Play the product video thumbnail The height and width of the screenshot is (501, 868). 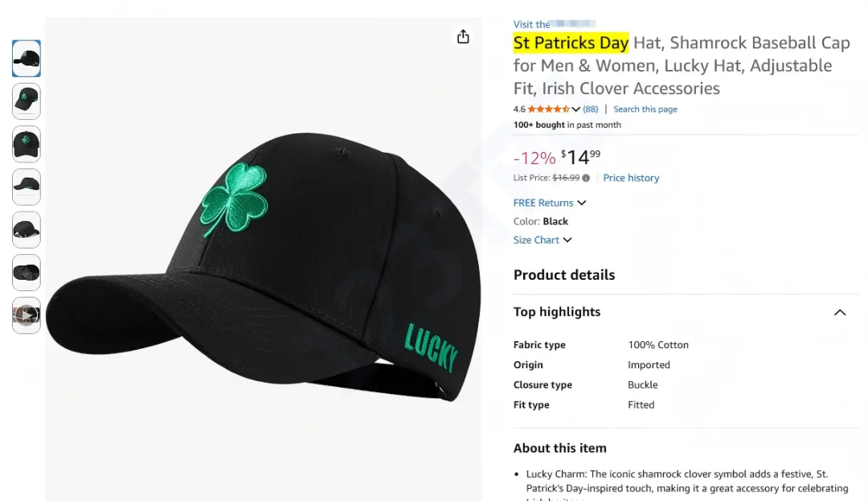point(27,315)
